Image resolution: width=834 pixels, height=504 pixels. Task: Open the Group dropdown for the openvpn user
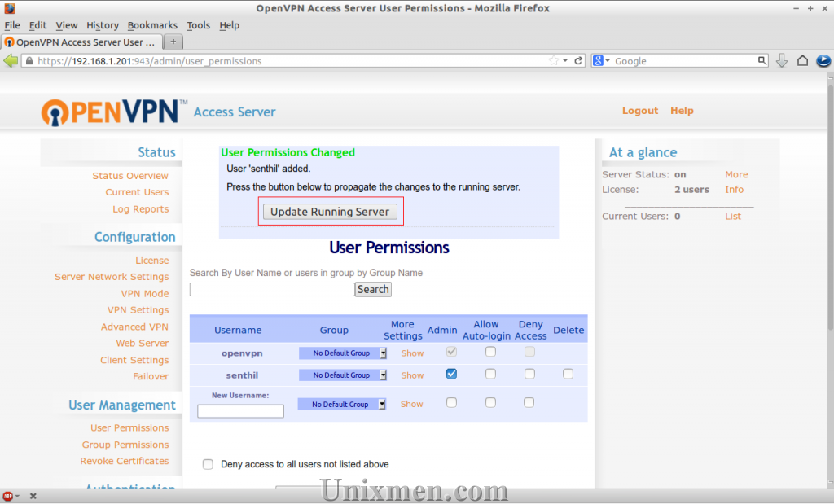click(x=343, y=353)
